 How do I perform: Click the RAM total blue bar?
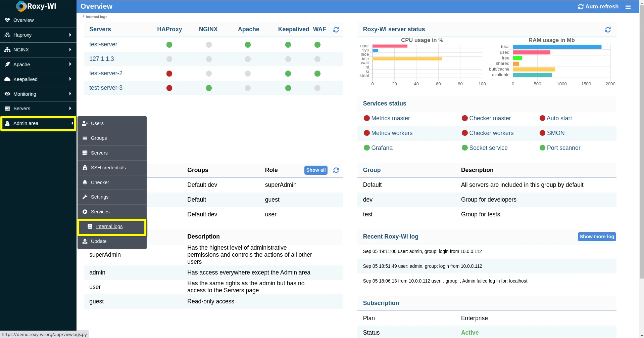tap(557, 47)
